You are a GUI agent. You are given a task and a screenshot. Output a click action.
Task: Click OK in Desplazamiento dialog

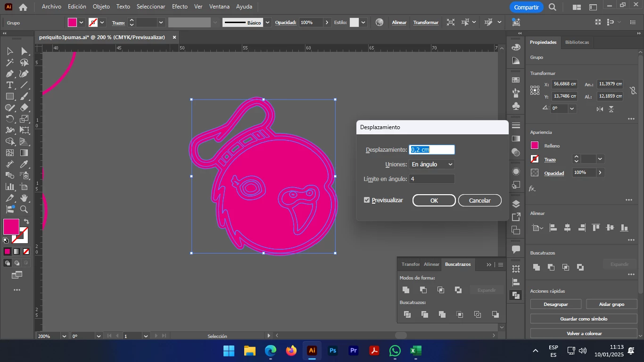coord(434,200)
